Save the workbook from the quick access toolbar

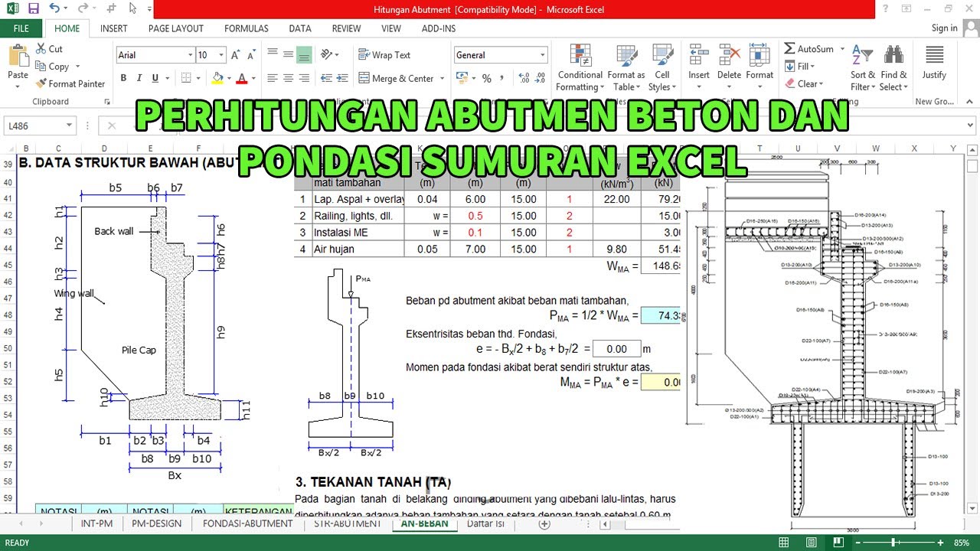click(x=33, y=9)
